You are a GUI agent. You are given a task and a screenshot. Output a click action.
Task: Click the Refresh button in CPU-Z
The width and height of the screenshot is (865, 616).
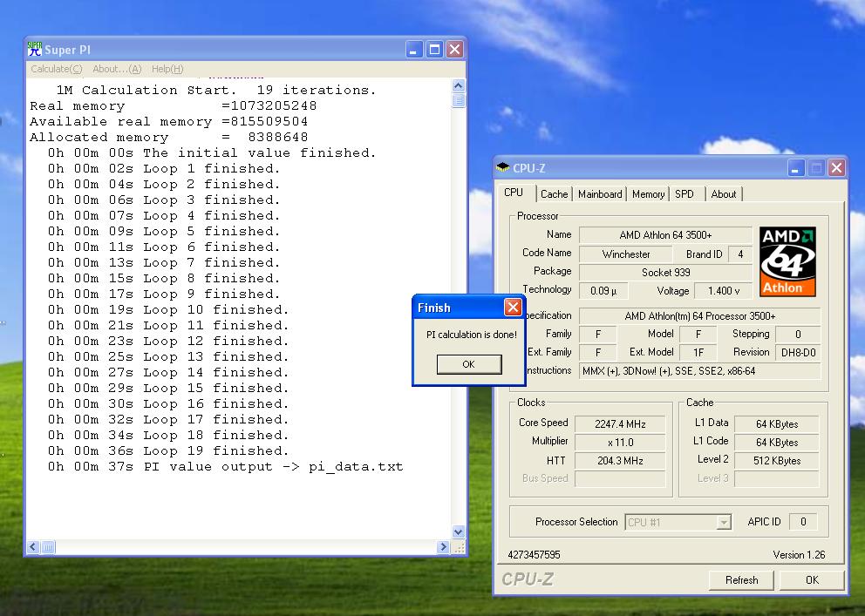(x=741, y=580)
